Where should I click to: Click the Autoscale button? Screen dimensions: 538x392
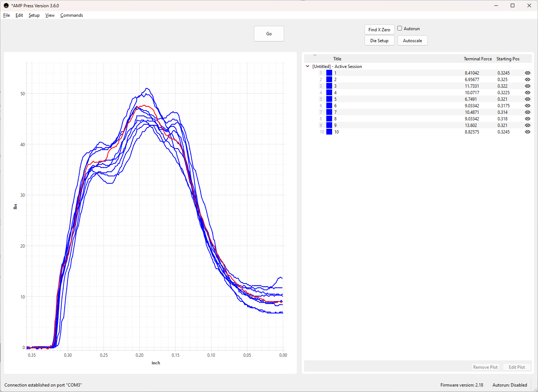pyautogui.click(x=413, y=41)
